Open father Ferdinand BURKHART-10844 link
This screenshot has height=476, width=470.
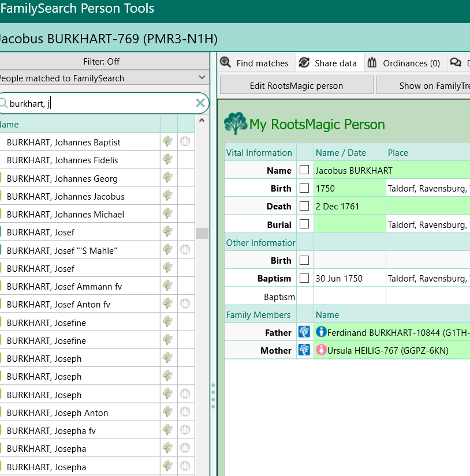click(x=398, y=333)
